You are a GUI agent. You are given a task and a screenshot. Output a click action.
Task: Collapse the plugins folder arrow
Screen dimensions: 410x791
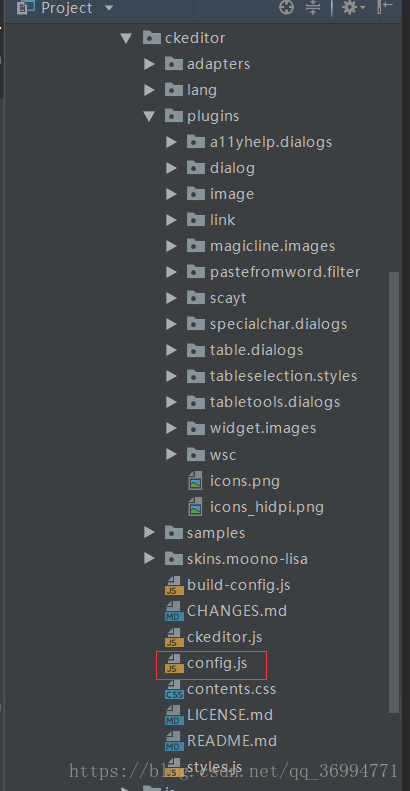click(149, 117)
